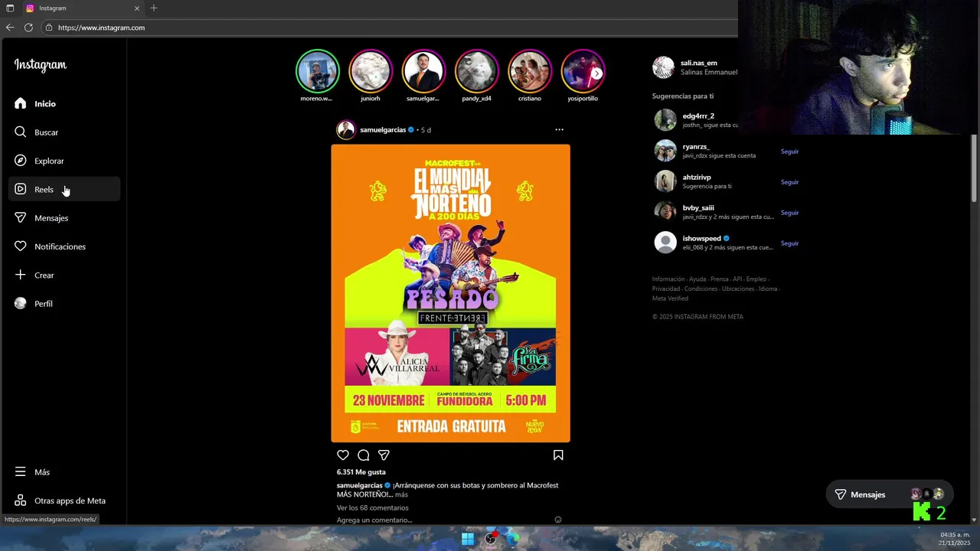Click the address bar showing instagram.com
980x551 pixels.
tap(389, 28)
